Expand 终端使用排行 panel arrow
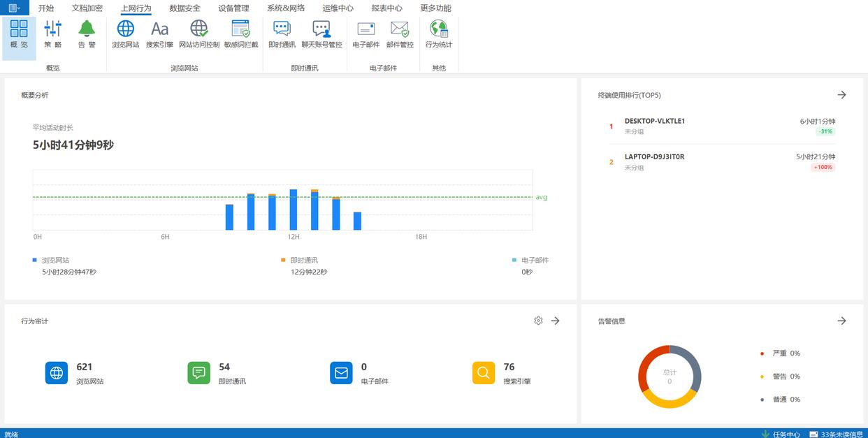868x438 pixels. click(841, 95)
